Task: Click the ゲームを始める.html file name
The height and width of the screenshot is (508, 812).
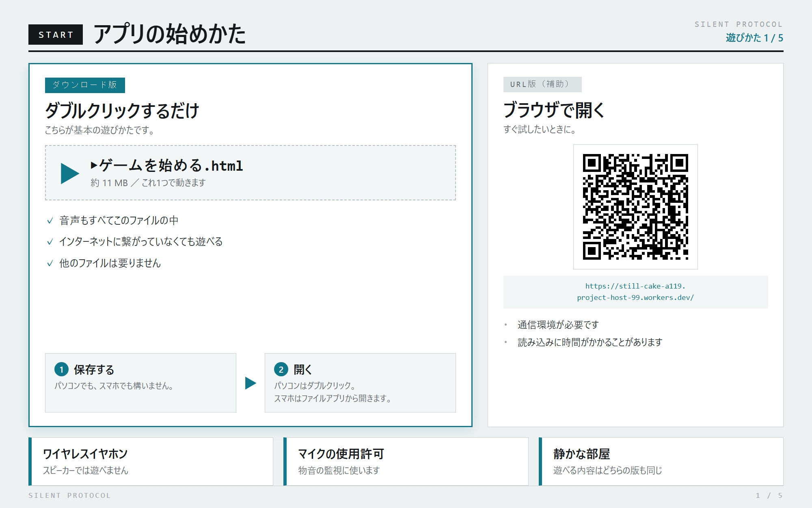Action: point(167,165)
